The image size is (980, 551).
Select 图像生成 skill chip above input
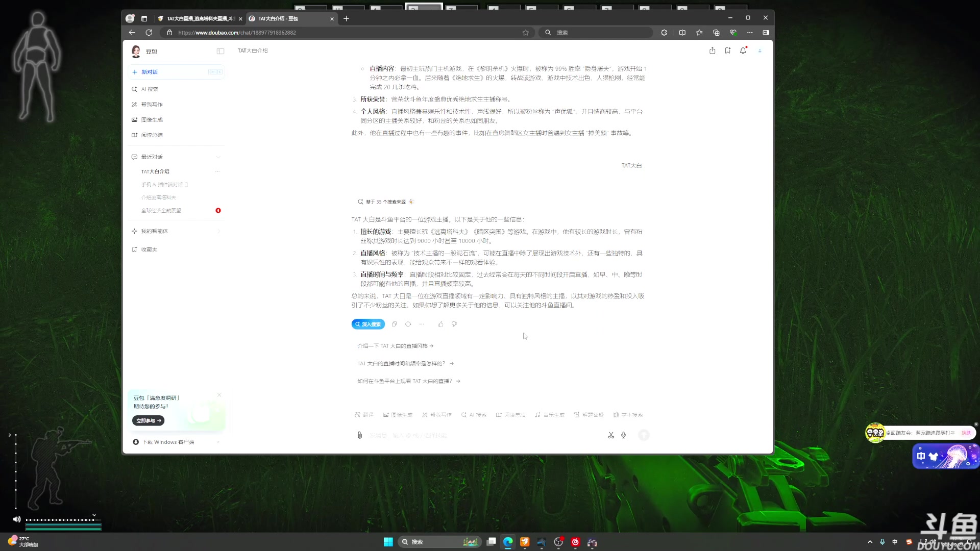398,415
